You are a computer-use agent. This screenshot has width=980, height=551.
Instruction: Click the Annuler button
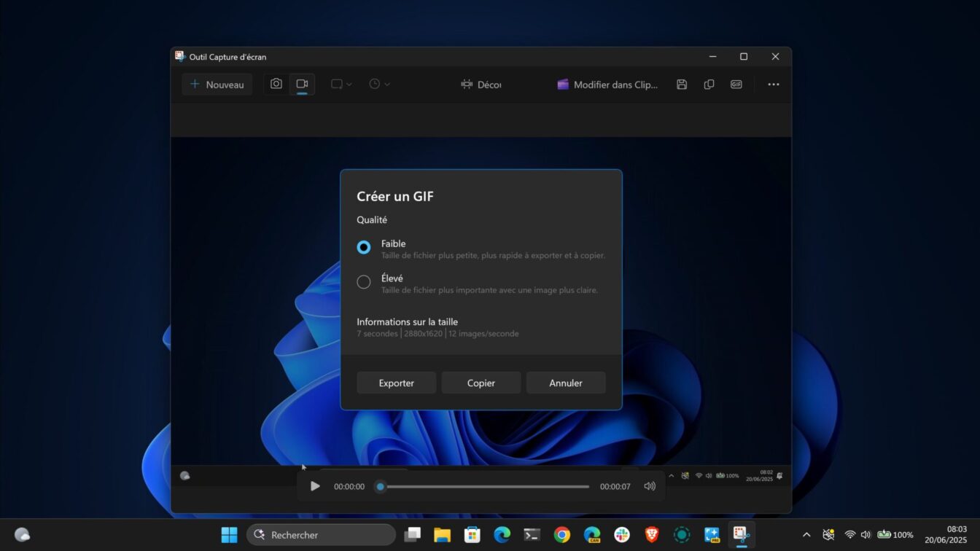(x=566, y=383)
